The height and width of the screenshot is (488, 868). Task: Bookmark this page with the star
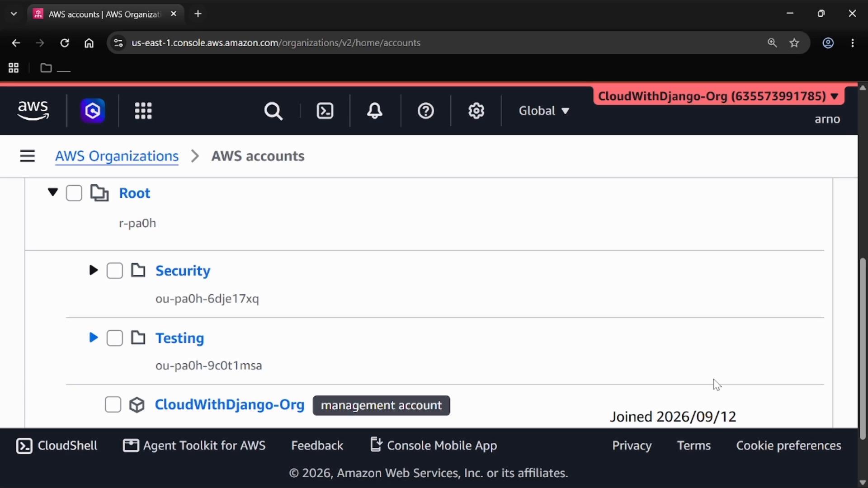click(x=794, y=43)
